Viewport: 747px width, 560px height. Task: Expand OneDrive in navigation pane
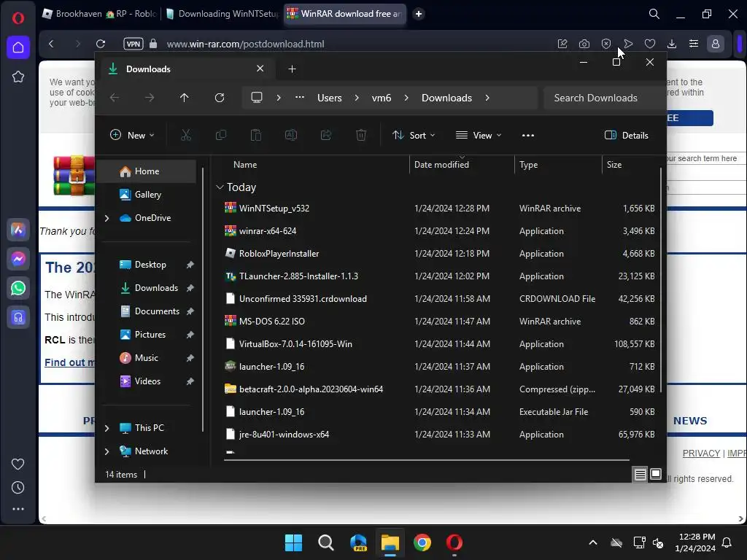[x=107, y=218]
